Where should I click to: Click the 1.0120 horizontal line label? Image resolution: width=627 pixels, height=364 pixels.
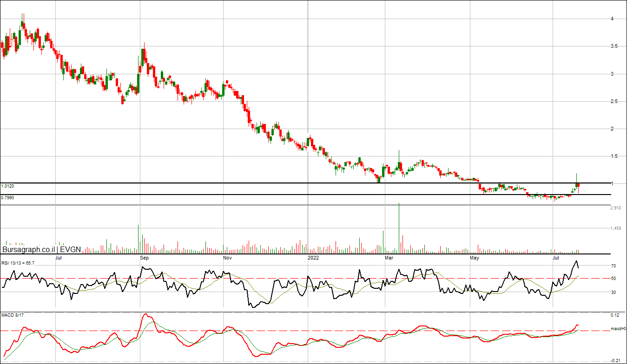7,186
